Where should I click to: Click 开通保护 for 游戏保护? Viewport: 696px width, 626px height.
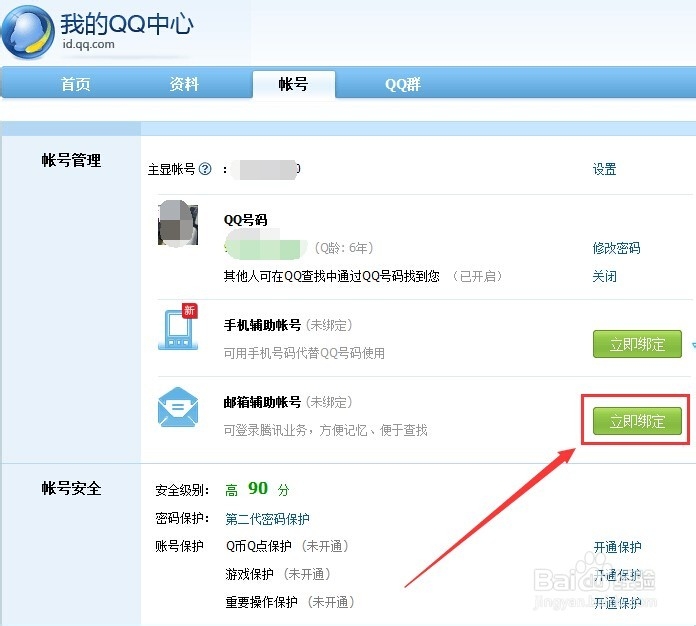coord(617,575)
